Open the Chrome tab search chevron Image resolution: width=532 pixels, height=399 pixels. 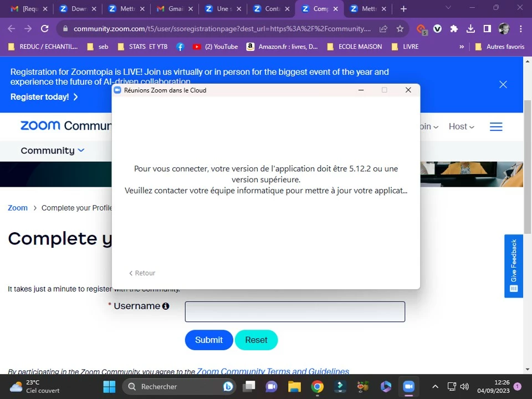click(x=448, y=7)
